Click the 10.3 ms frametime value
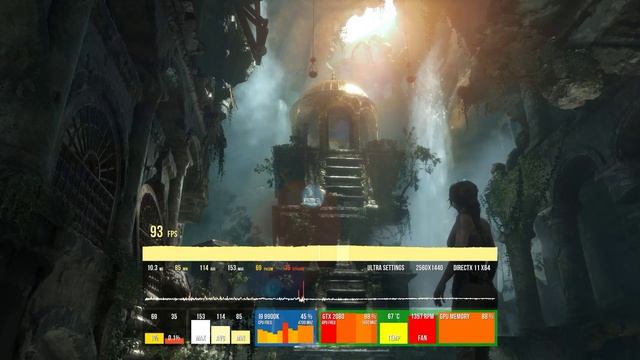The height and width of the screenshot is (360, 640). click(x=155, y=268)
